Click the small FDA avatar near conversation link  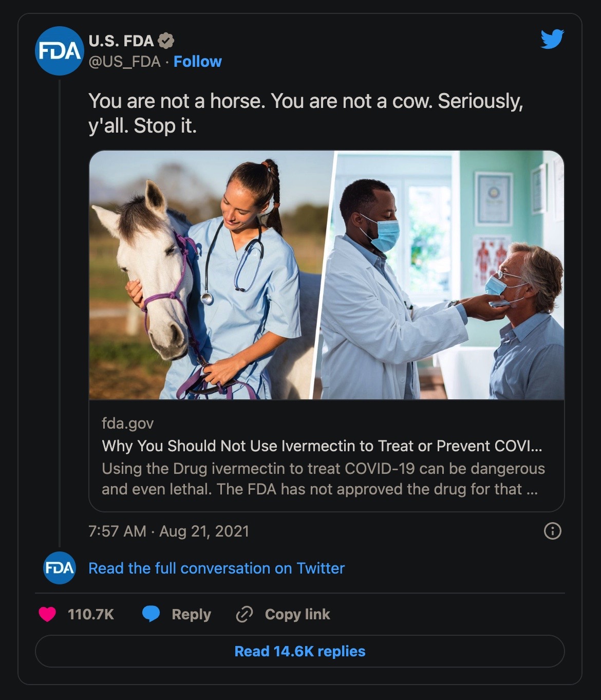pos(60,568)
